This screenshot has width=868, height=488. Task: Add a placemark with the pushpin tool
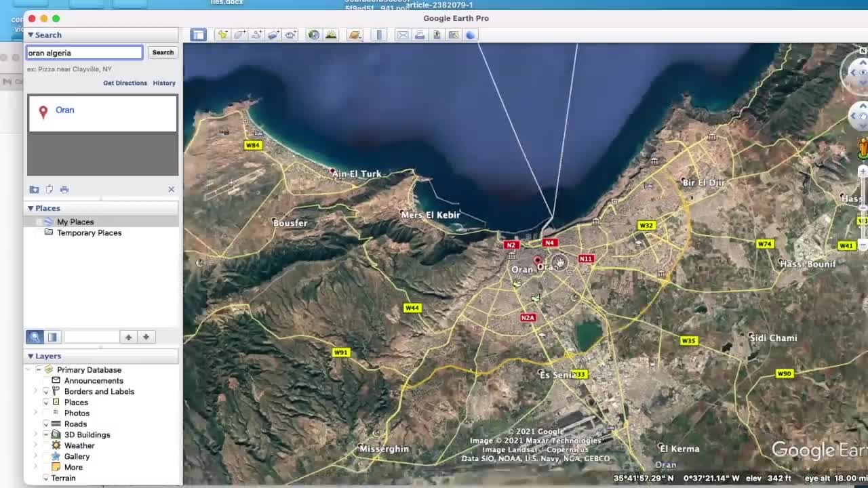click(x=222, y=35)
